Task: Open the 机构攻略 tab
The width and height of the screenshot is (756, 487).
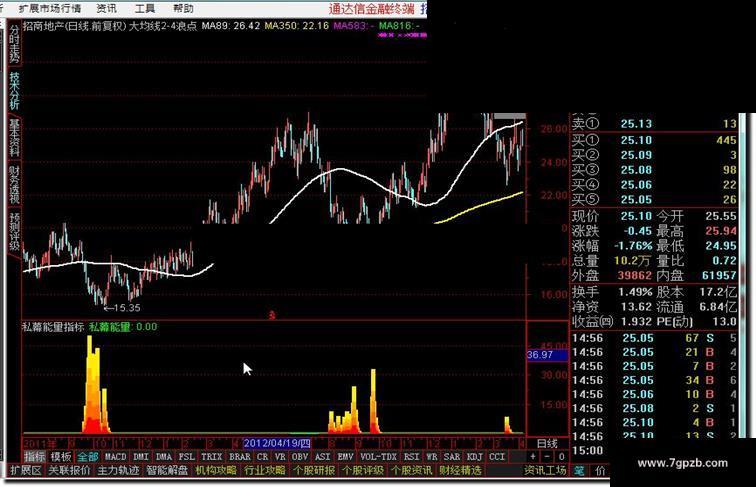Action: click(216, 470)
